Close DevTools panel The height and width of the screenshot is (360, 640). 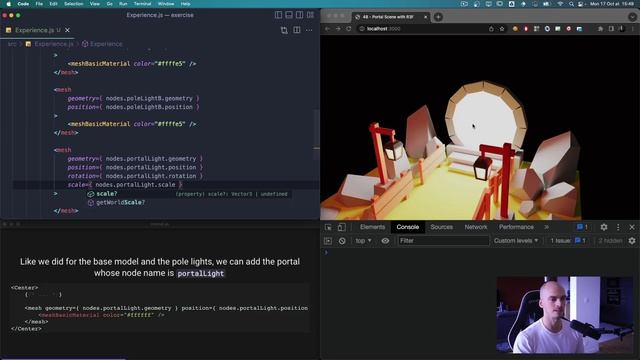632,227
